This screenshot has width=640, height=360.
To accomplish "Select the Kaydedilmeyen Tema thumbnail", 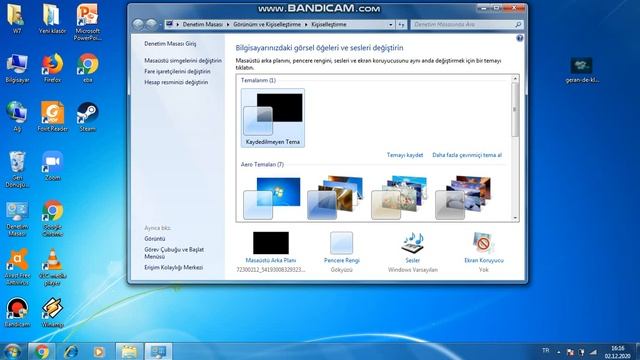I will coord(273,118).
